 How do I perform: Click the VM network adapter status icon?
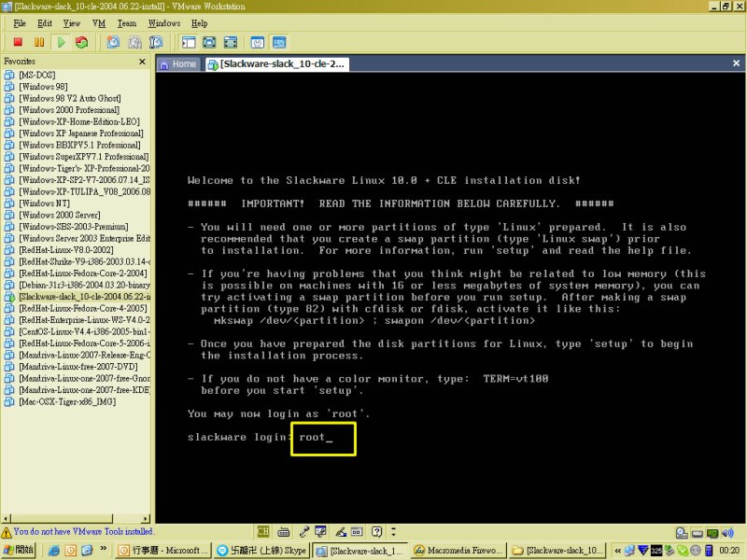pyautogui.click(x=712, y=533)
